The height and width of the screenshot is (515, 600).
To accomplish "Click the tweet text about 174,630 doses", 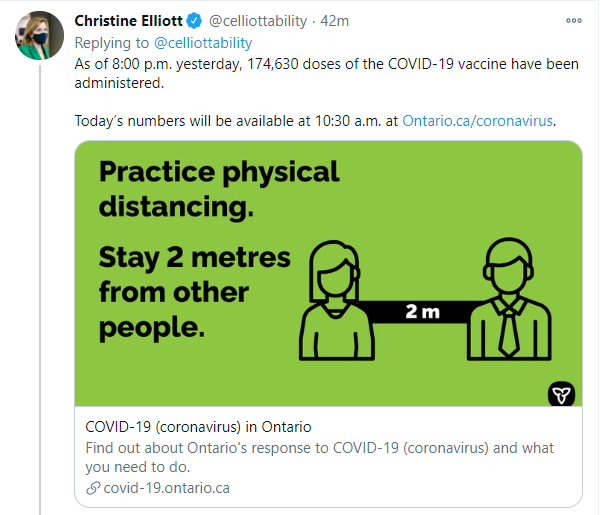I will (x=326, y=73).
